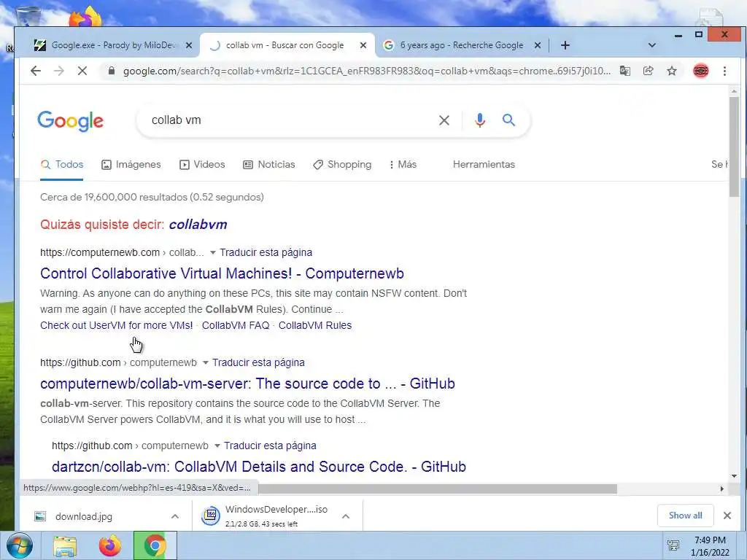Click the vertical scrollbar thumb
747x560 pixels.
(734, 146)
